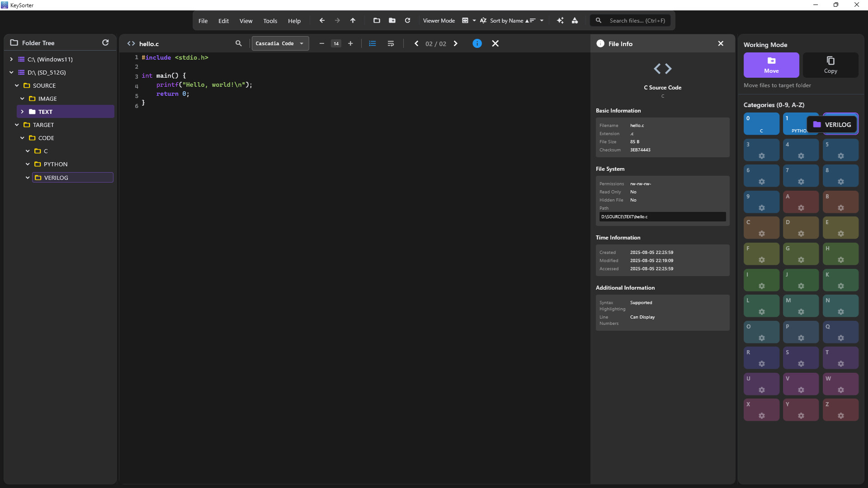This screenshot has width=868, height=488.
Task: Open the View menu
Action: click(245, 20)
